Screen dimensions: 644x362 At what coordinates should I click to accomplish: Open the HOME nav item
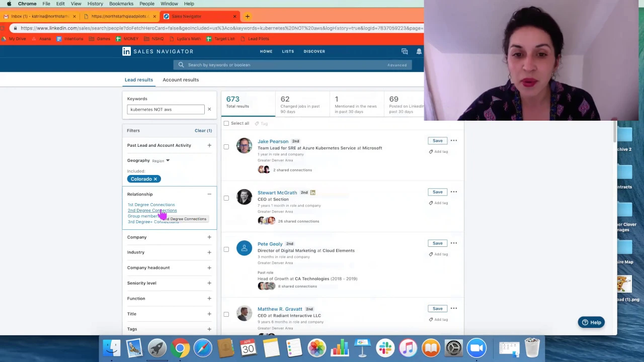[x=266, y=51]
